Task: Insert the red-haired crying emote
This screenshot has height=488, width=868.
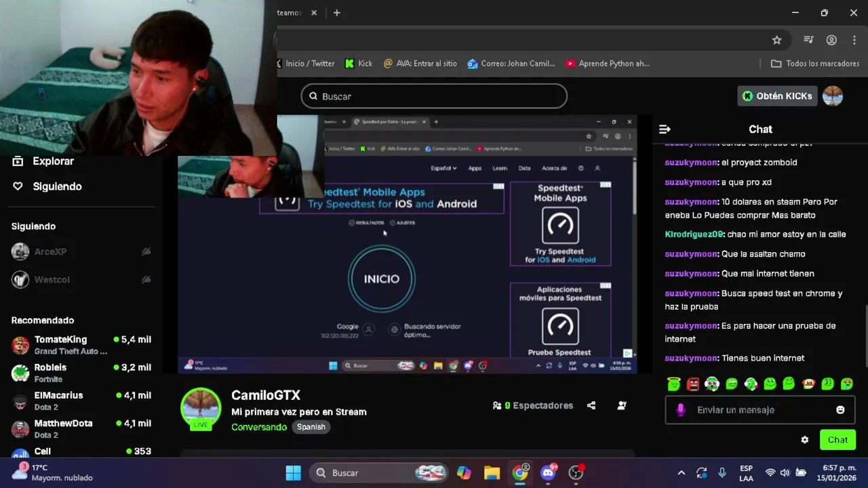Action: coord(808,384)
